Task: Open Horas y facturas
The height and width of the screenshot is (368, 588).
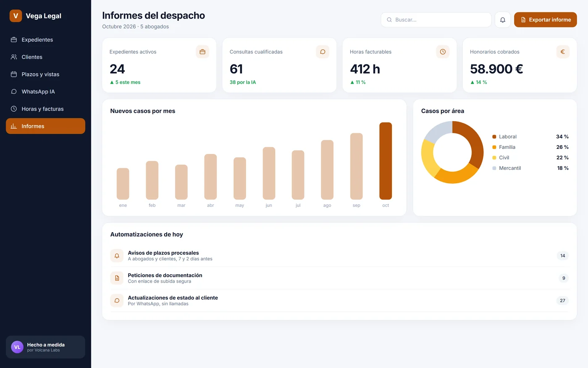Action: click(x=45, y=109)
